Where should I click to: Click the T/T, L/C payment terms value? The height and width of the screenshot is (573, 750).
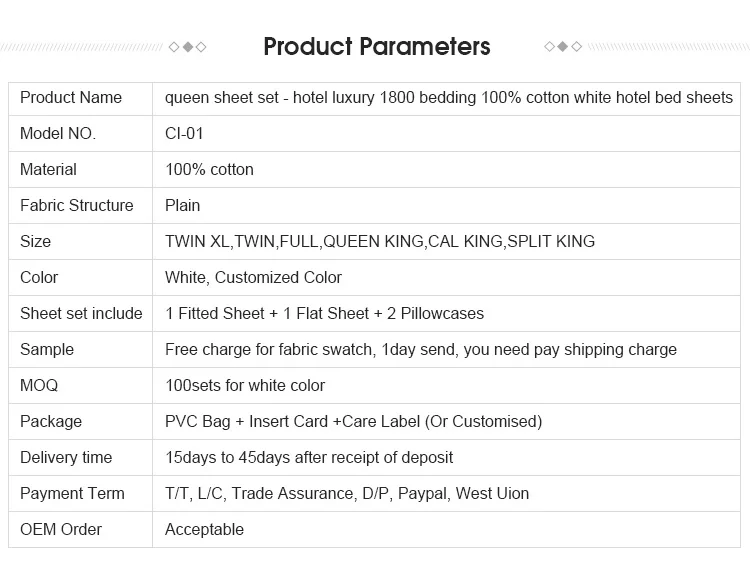347,494
